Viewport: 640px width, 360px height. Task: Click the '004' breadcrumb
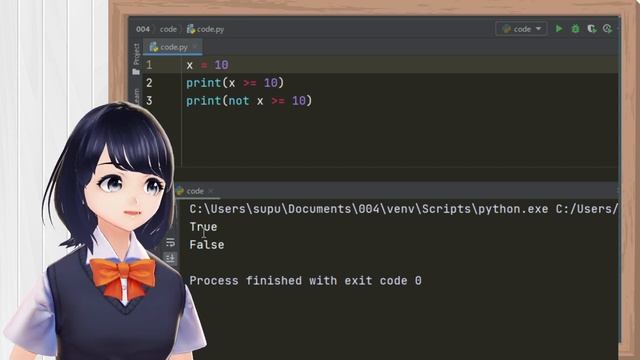click(x=143, y=29)
